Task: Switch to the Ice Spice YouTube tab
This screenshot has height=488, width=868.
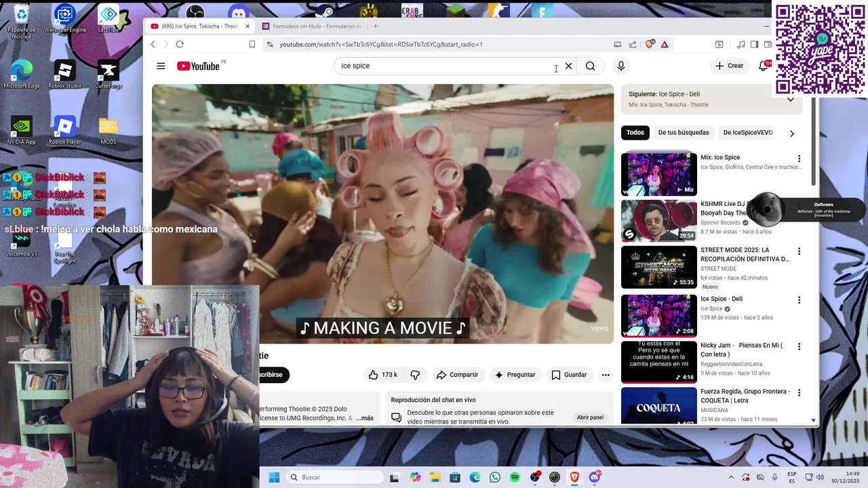Action: coord(199,26)
